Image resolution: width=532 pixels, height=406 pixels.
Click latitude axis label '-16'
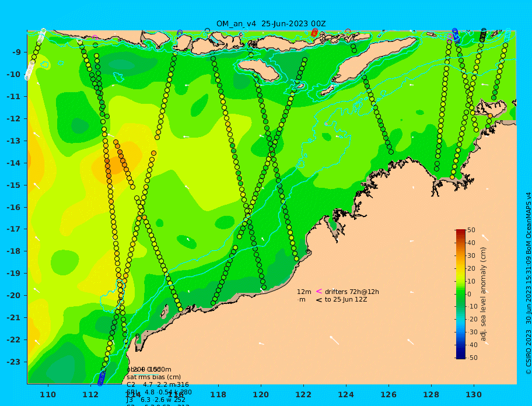tap(13, 207)
